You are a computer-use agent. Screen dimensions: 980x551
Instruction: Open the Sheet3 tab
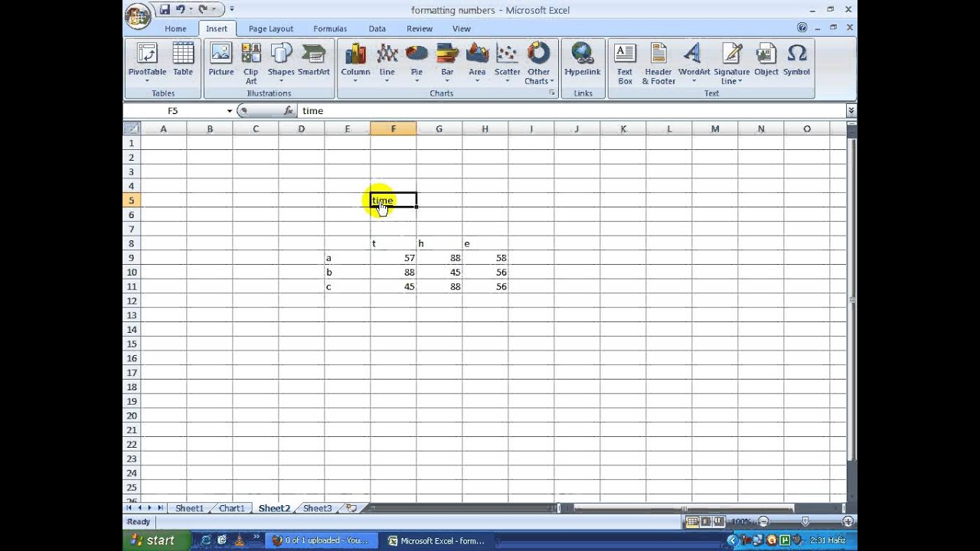click(317, 508)
